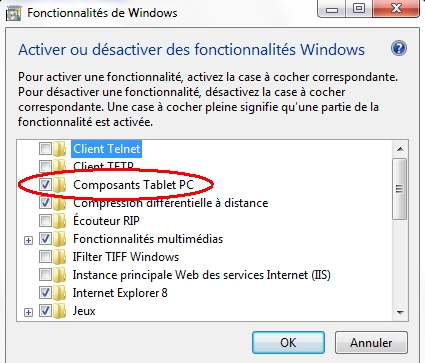
Task: Expand the Jeux tree node
Action: (29, 312)
